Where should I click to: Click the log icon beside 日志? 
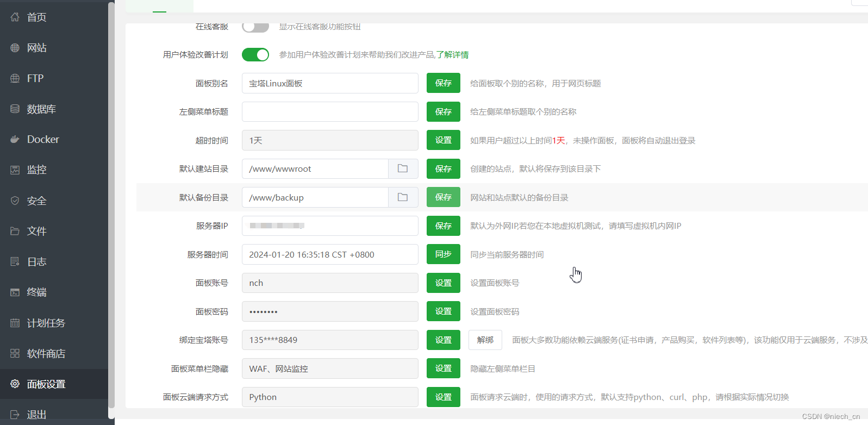(x=15, y=261)
